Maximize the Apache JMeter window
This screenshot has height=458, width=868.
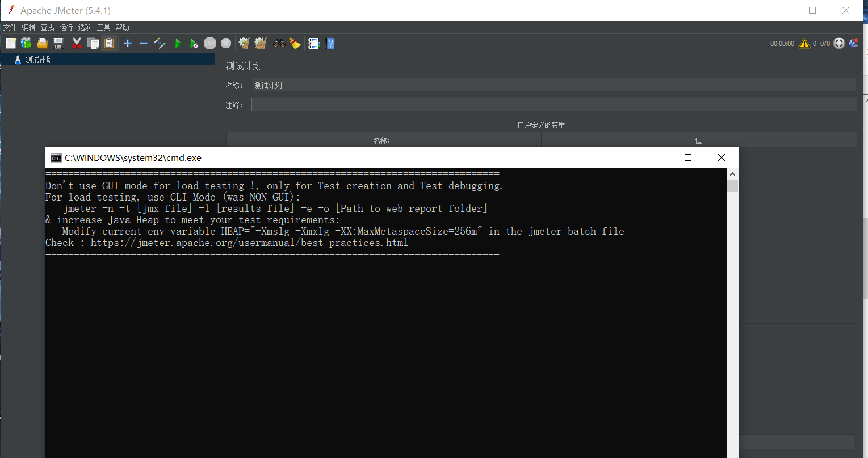812,10
